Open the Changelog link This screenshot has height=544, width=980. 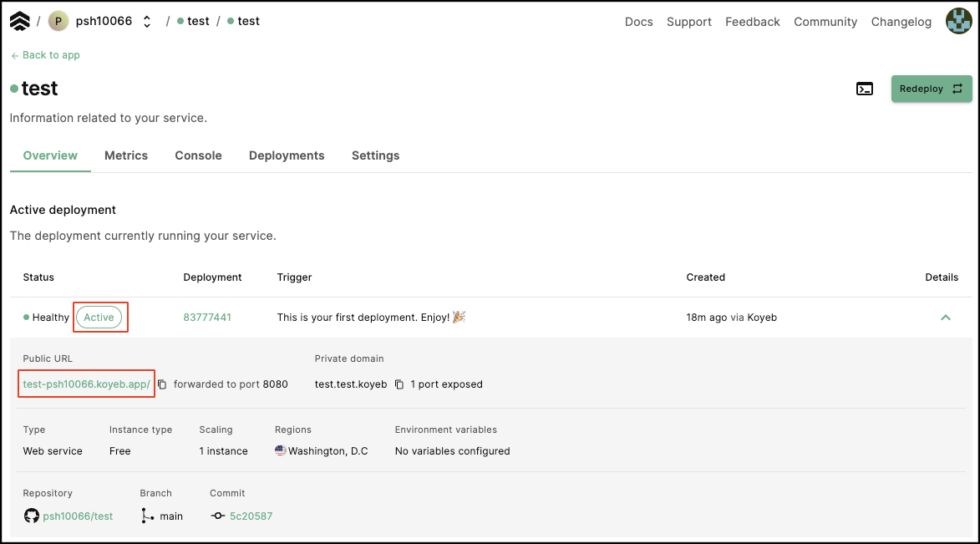(901, 22)
